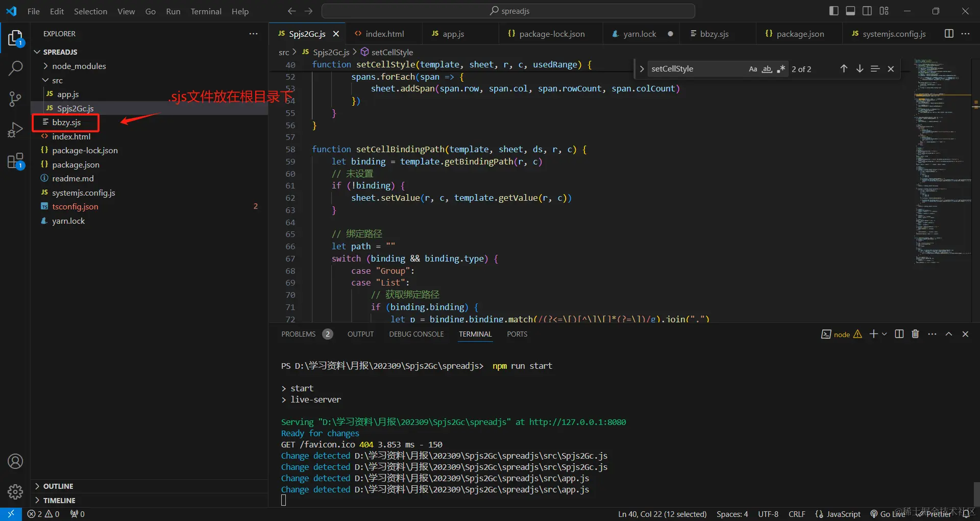Open the Run and Debug view
The image size is (980, 521).
pyautogui.click(x=15, y=130)
